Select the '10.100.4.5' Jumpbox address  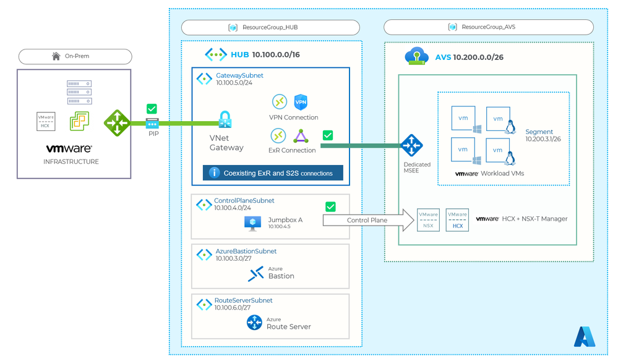tap(280, 227)
